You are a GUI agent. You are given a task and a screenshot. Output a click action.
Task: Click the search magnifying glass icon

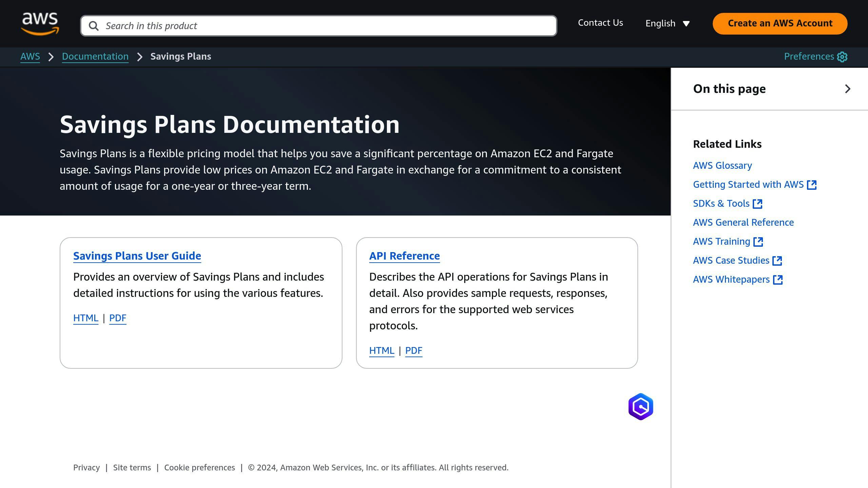(x=94, y=26)
